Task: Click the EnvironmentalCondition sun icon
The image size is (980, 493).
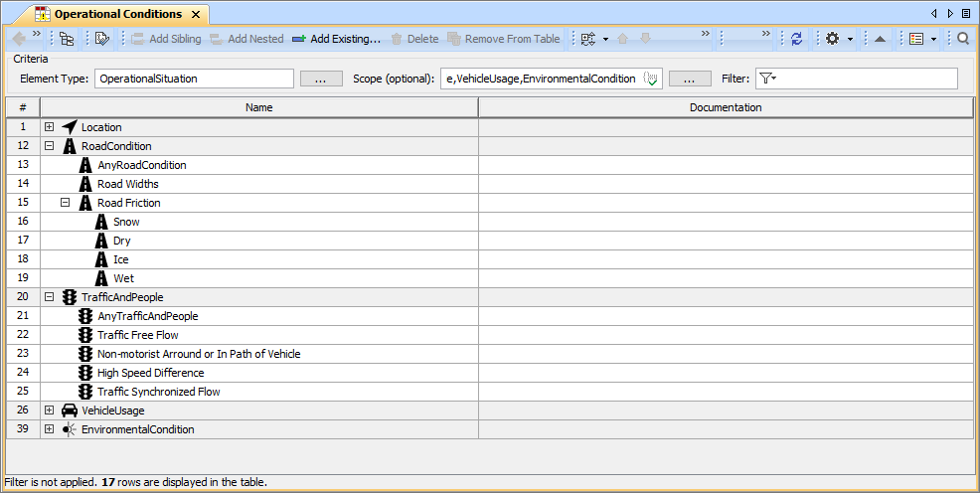Action: coord(70,429)
